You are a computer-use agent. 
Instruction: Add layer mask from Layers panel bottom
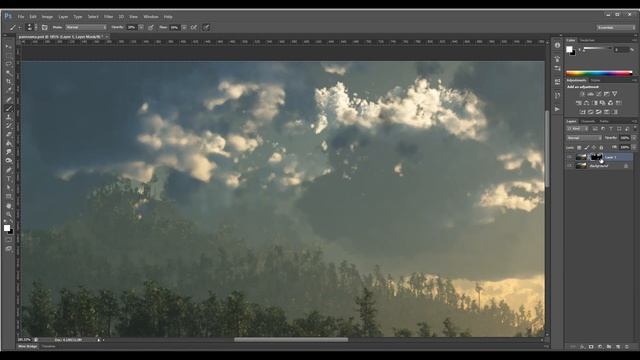(x=591, y=347)
